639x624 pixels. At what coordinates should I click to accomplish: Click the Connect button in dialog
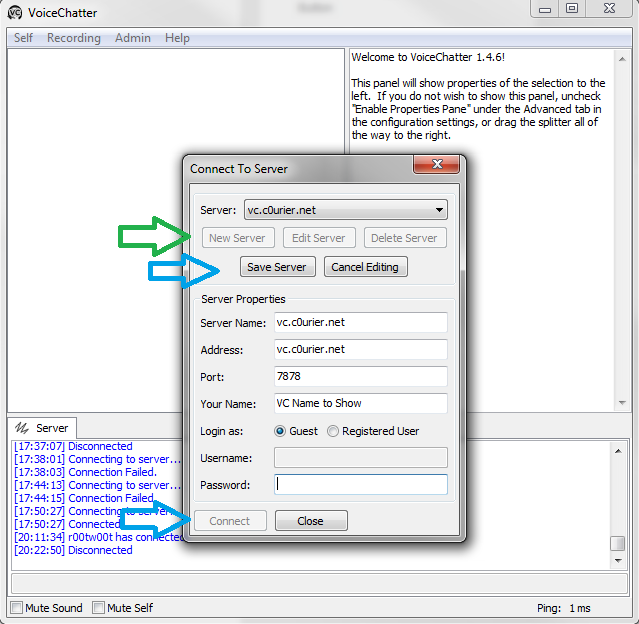tap(230, 520)
